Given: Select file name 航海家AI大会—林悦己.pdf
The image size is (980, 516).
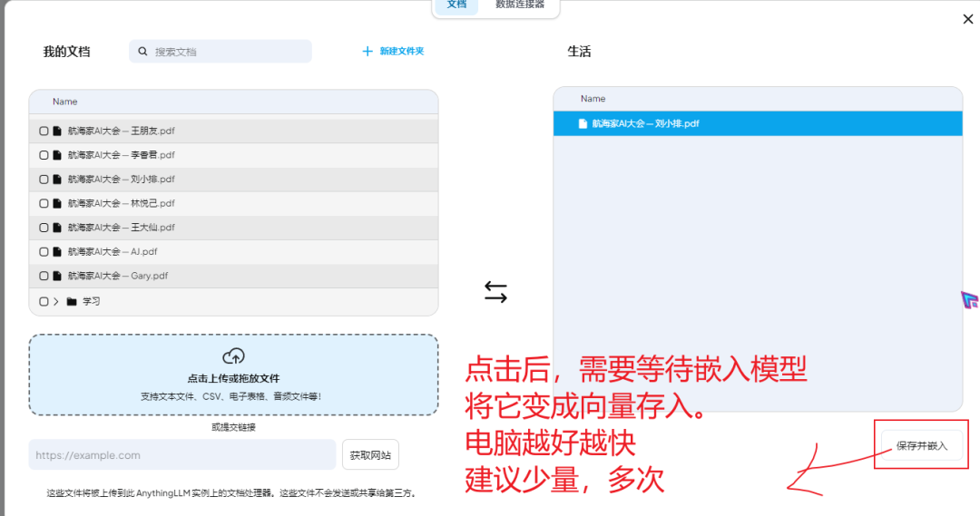Looking at the screenshot, I should (x=122, y=204).
